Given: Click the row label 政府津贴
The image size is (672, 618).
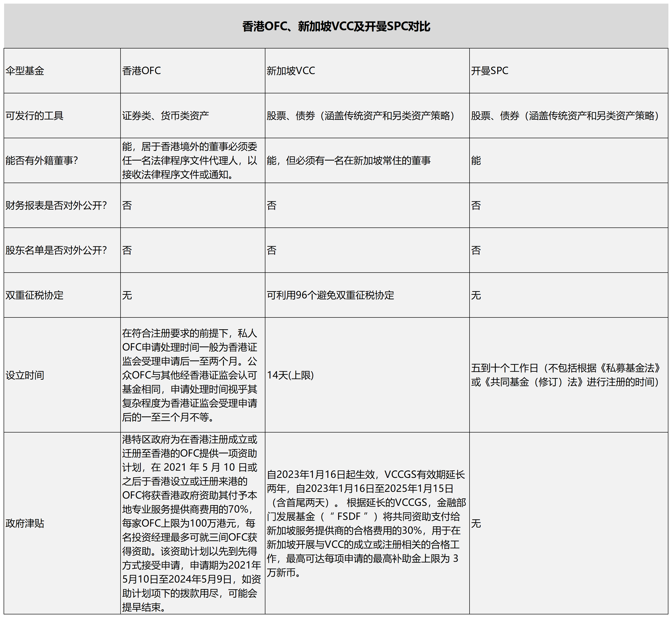Looking at the screenshot, I should [x=62, y=523].
